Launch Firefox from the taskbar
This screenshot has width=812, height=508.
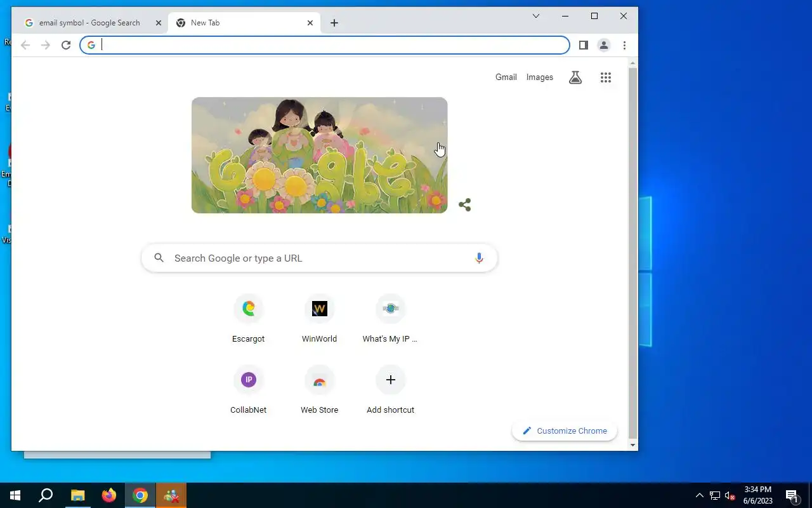(109, 495)
